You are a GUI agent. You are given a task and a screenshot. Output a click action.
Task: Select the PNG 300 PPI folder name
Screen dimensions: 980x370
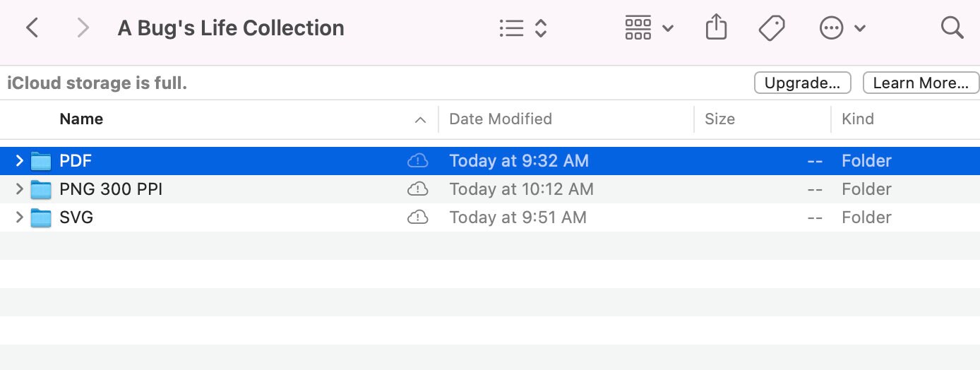(x=111, y=189)
